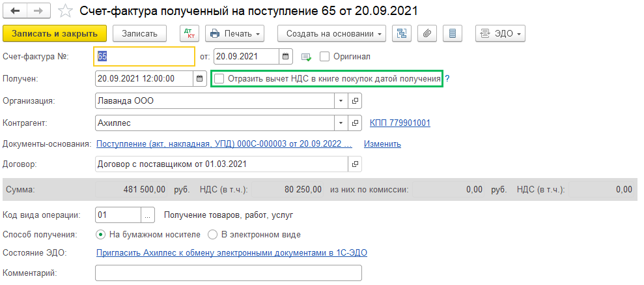Click the Изменить link
This screenshot has height=285, width=644.
pyautogui.click(x=382, y=144)
